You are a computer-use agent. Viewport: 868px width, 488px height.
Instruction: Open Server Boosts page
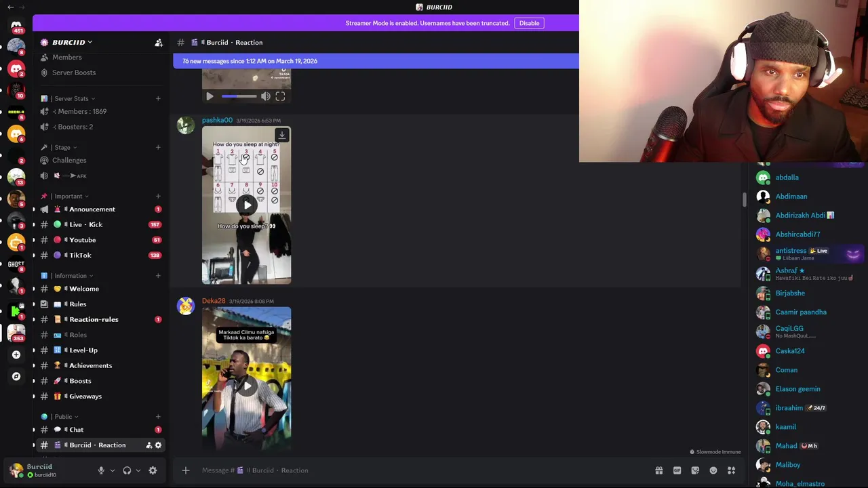[74, 73]
